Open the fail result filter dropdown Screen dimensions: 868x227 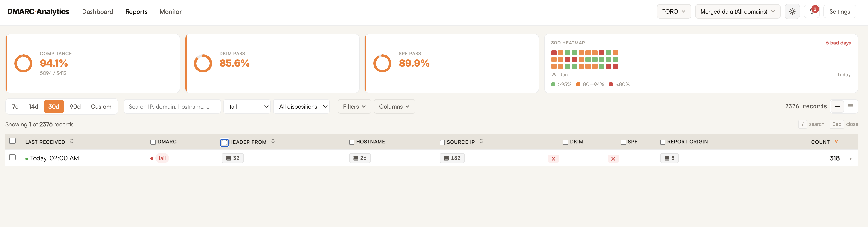coord(247,107)
